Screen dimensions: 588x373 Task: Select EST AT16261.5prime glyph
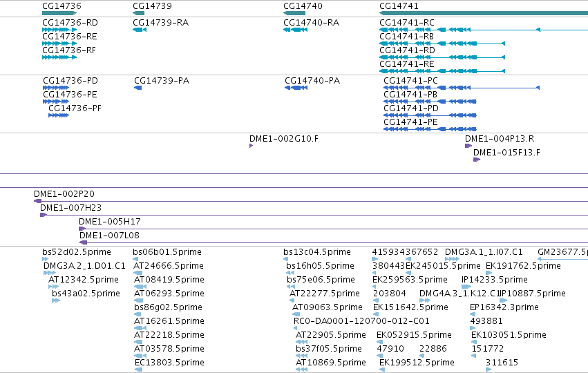click(x=140, y=328)
